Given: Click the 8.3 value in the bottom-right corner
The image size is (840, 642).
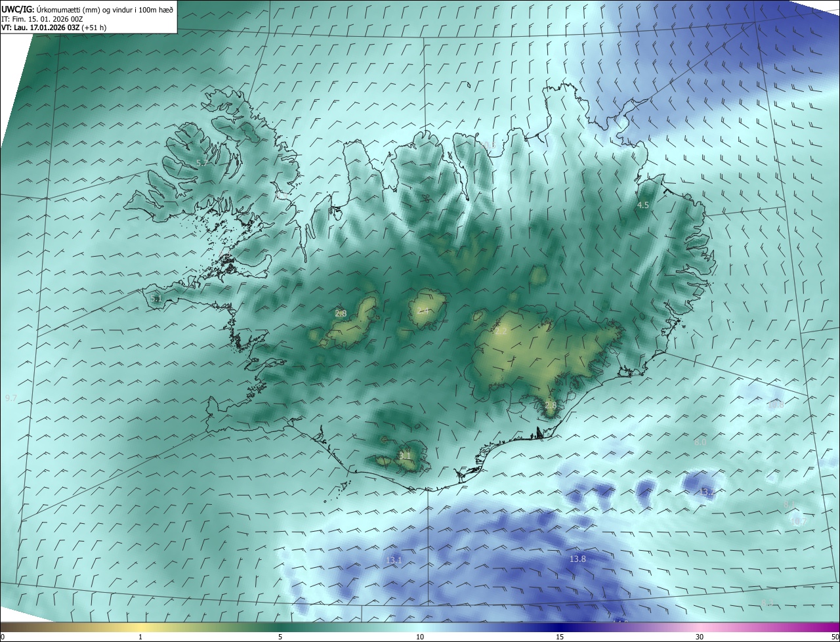Looking at the screenshot, I should coord(767,603).
